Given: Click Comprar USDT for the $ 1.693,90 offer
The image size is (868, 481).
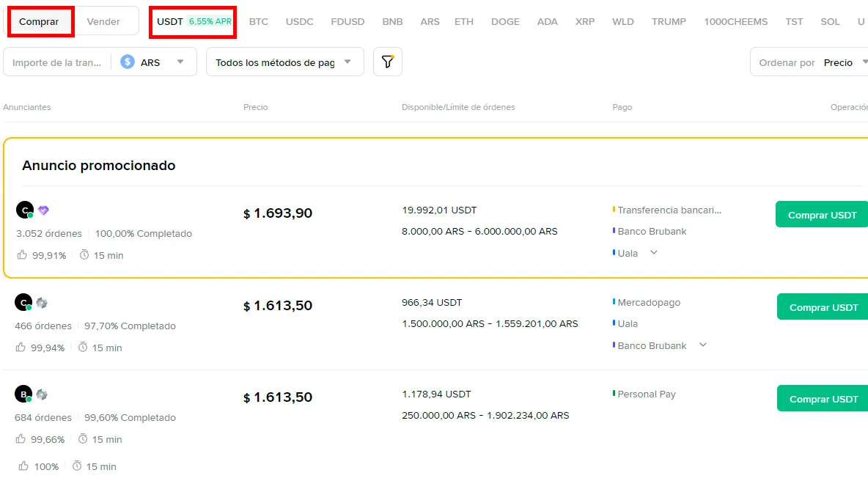Looking at the screenshot, I should coord(822,215).
